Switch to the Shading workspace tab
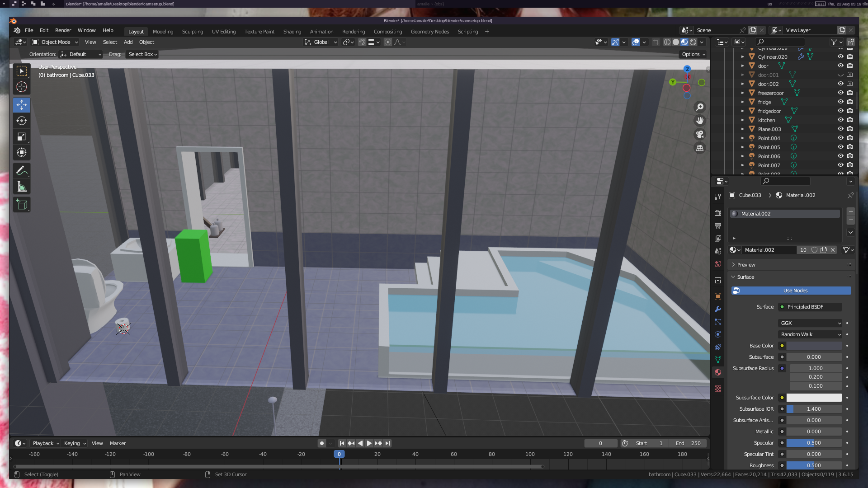This screenshot has width=868, height=488. pos(292,32)
